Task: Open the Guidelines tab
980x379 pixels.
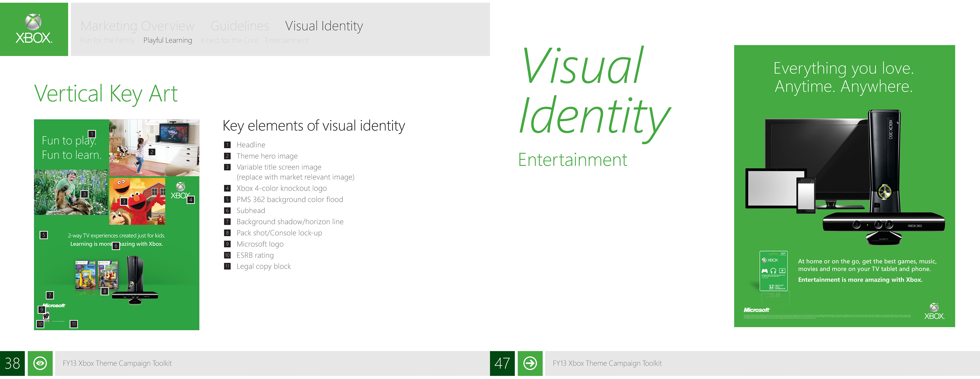Action: click(240, 26)
